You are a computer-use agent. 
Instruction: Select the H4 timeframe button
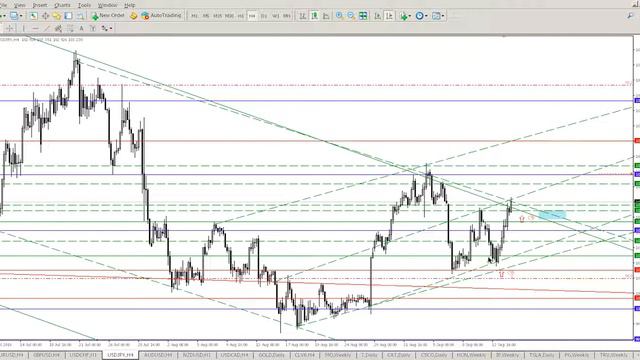tap(252, 16)
